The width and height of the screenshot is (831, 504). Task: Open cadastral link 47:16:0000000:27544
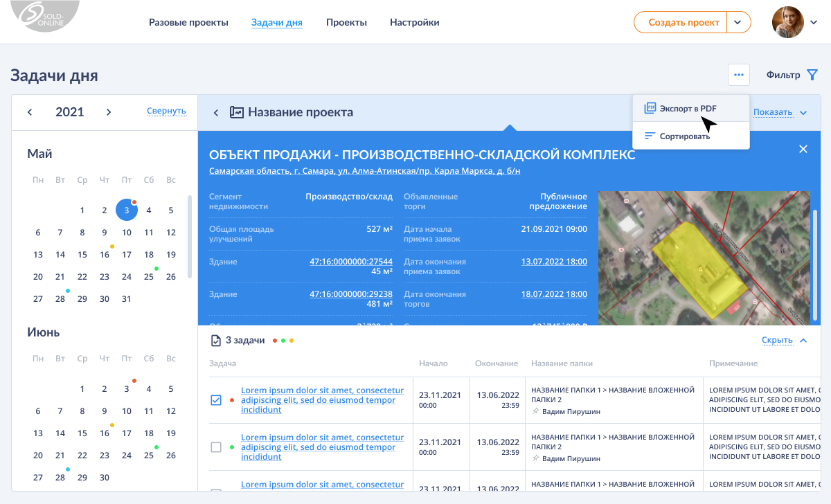pyautogui.click(x=350, y=262)
